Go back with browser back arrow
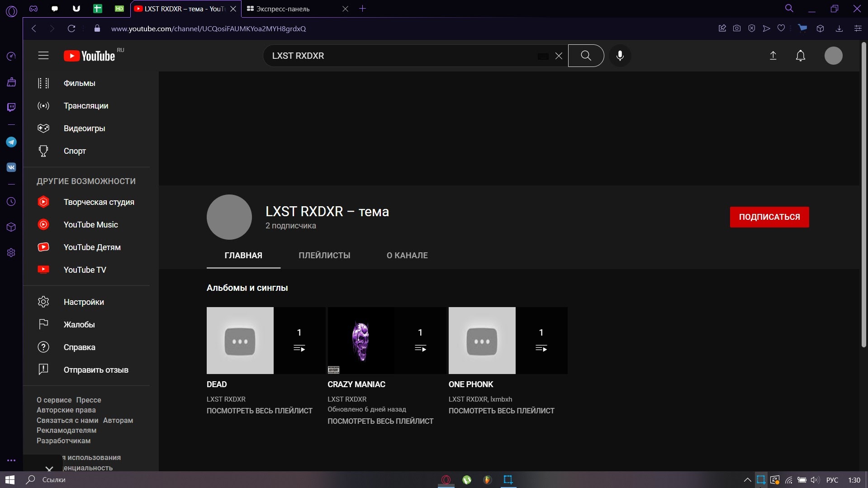Viewport: 868px width, 488px height. (34, 28)
